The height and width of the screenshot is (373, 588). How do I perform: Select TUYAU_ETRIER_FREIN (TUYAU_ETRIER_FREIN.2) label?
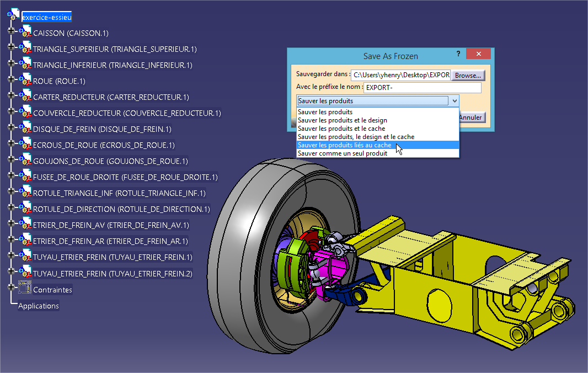click(113, 274)
